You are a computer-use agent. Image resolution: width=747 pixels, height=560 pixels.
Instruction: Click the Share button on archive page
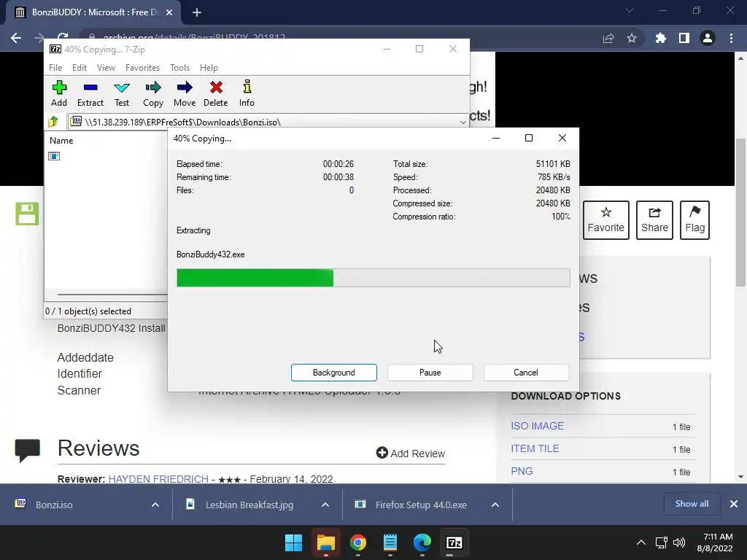pyautogui.click(x=654, y=220)
